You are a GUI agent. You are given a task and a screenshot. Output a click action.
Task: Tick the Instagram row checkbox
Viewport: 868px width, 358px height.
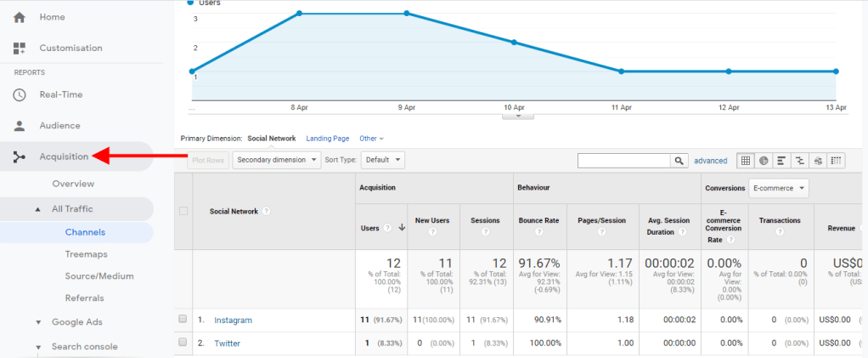pyautogui.click(x=183, y=320)
